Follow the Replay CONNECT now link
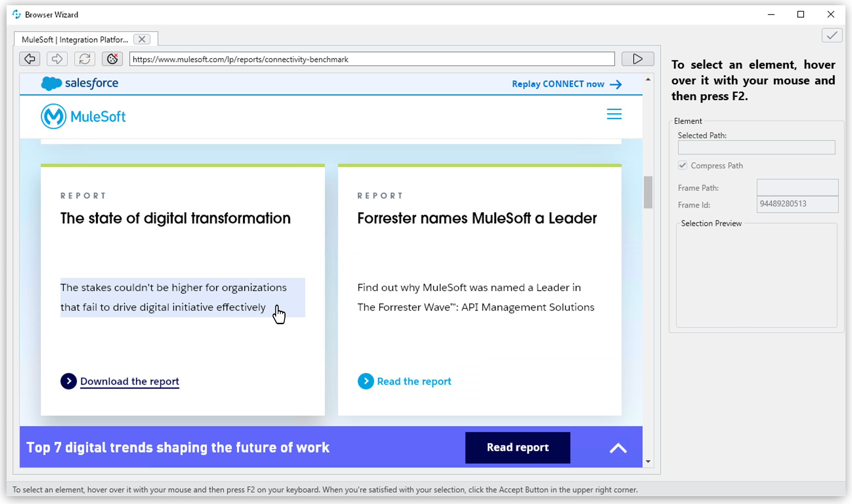Viewport: 852px width, 504px height. pyautogui.click(x=559, y=84)
